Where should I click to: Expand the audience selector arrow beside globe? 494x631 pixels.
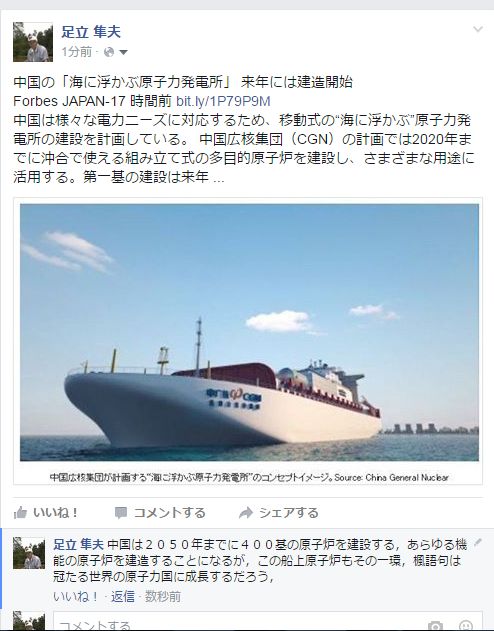click(x=124, y=52)
